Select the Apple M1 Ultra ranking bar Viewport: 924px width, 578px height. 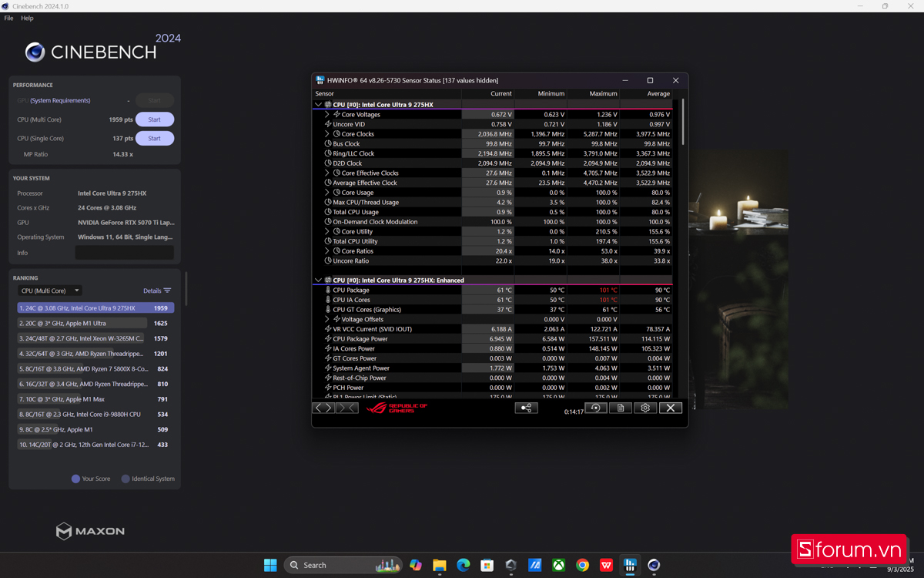tap(95, 323)
